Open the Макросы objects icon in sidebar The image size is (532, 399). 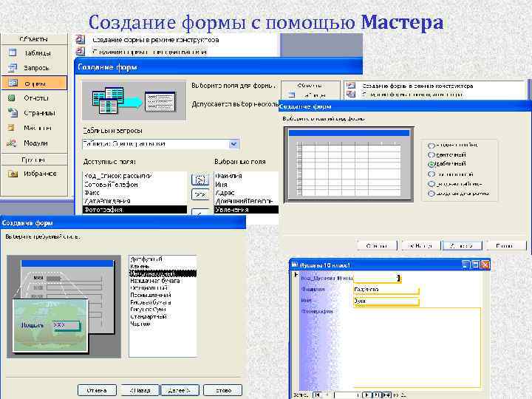(x=12, y=128)
